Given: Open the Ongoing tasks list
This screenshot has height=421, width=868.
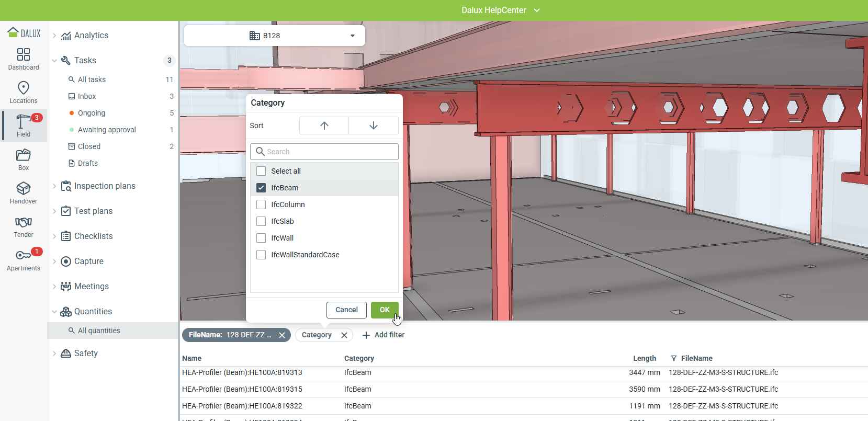Looking at the screenshot, I should [92, 113].
